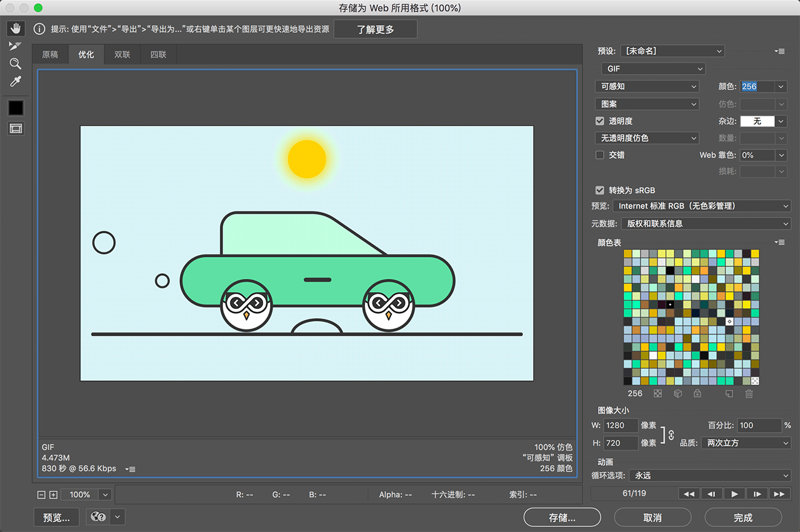Click the lock color icon under color table
The height and width of the screenshot is (532, 800).
[x=697, y=394]
